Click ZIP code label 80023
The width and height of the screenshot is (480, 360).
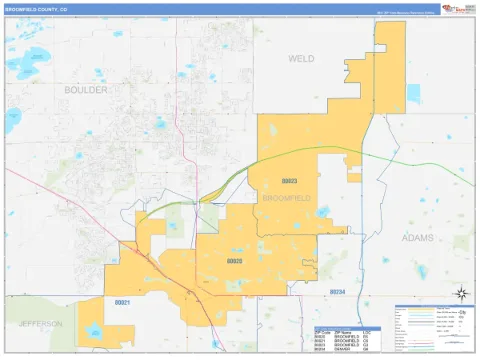click(289, 181)
